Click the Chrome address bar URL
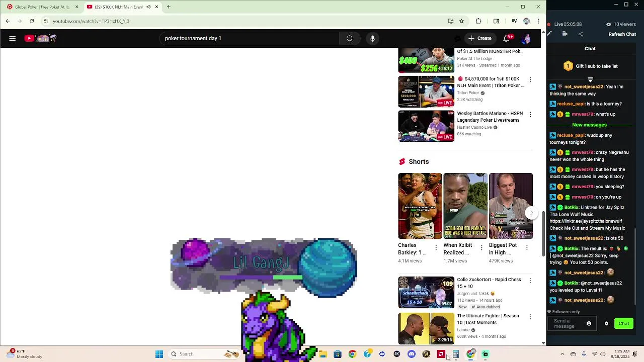644x362 pixels. coord(91,21)
